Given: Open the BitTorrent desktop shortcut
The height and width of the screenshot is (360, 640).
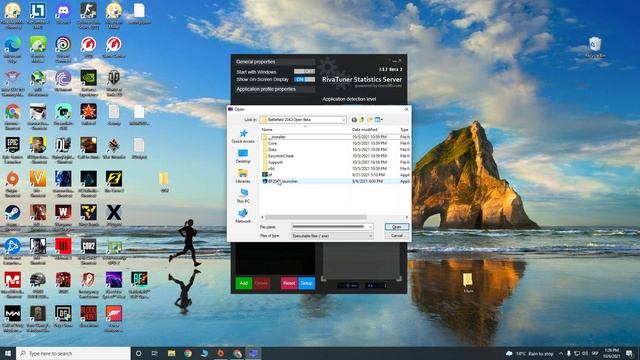Looking at the screenshot, I should point(63,81).
